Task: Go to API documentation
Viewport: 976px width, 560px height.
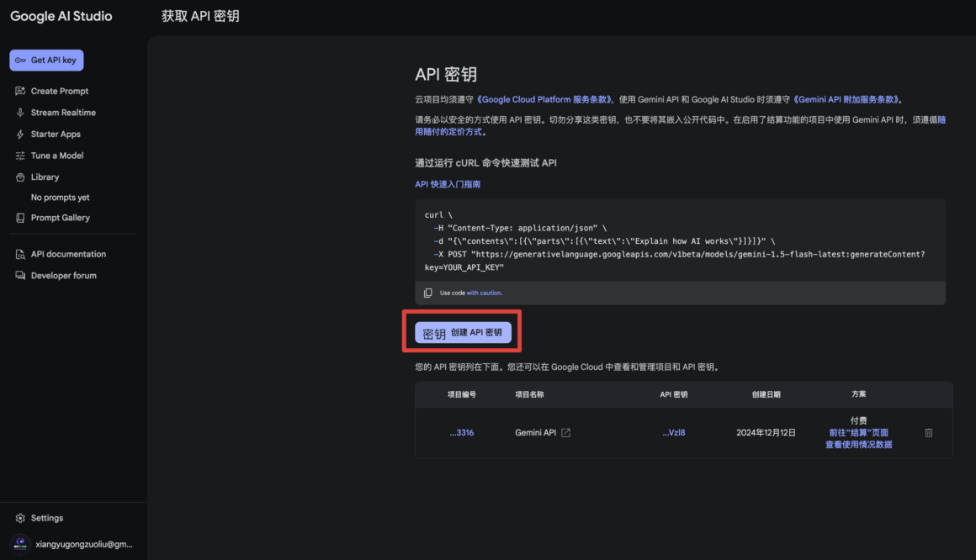Action: click(x=68, y=254)
